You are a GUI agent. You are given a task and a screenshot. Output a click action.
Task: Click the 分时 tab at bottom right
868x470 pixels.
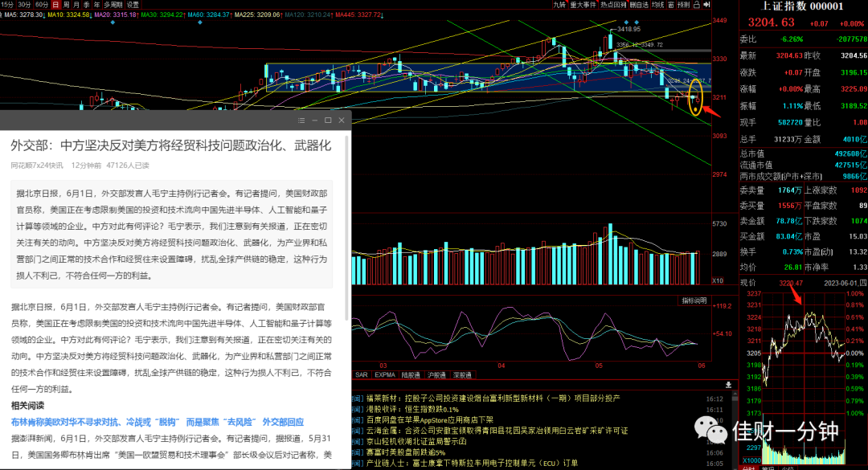tap(748, 468)
